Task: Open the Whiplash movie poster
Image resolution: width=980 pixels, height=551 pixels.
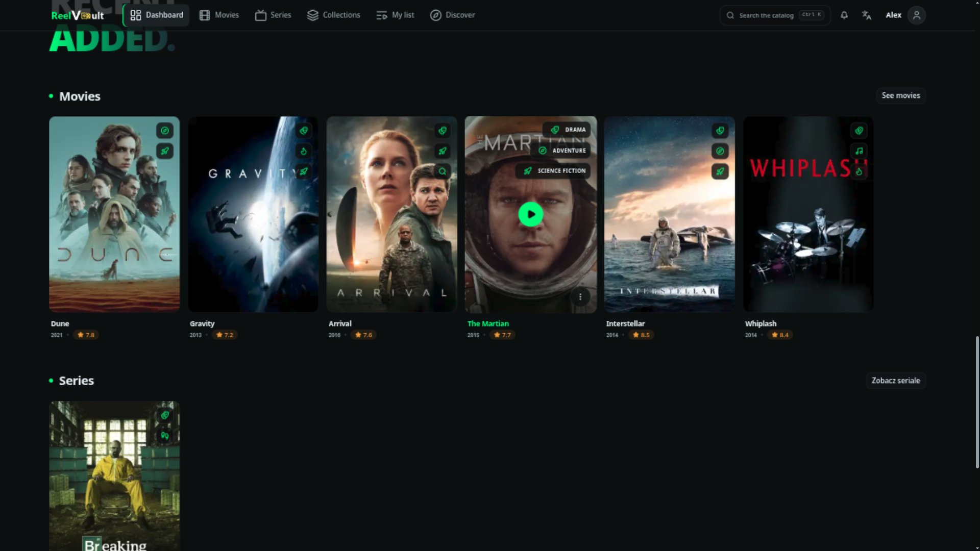Action: coord(808,214)
